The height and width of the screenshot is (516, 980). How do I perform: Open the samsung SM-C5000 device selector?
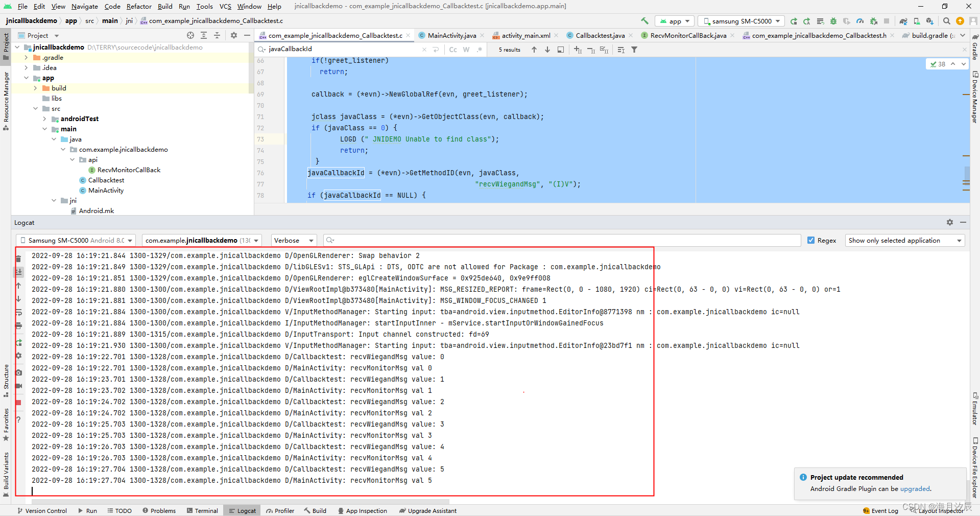(x=741, y=21)
